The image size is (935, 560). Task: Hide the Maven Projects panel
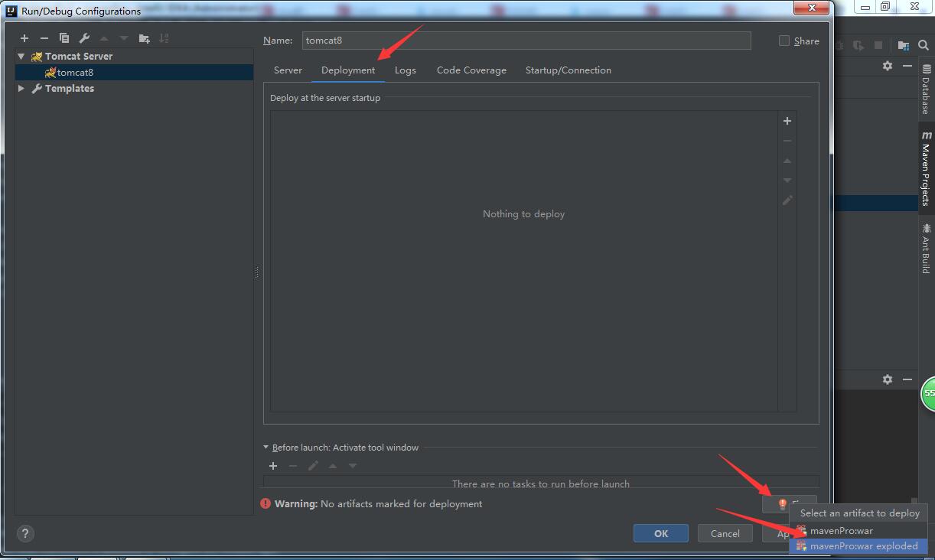(x=907, y=66)
